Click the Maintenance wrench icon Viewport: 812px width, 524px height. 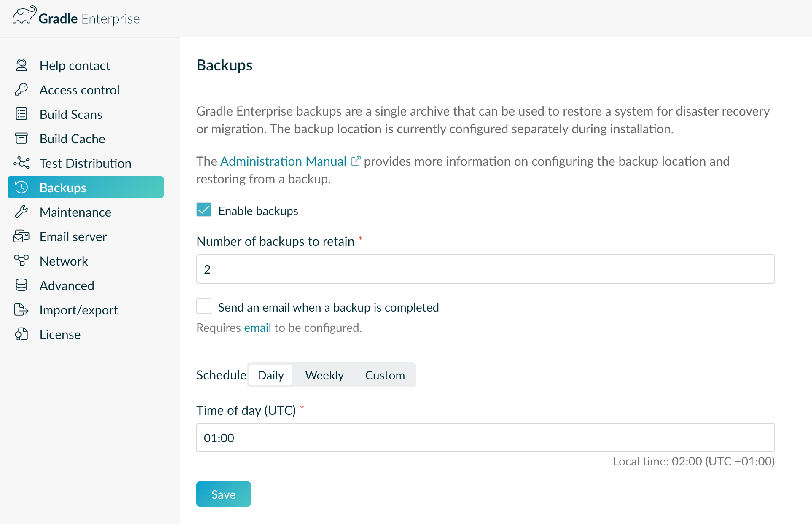[22, 212]
